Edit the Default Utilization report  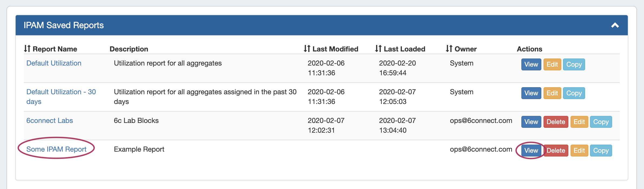pos(552,64)
